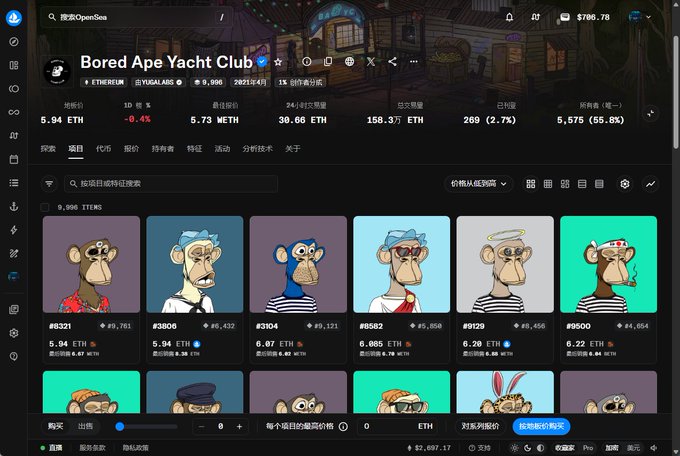Open the OpenSea home logo
This screenshot has height=456, width=680.
14,18
